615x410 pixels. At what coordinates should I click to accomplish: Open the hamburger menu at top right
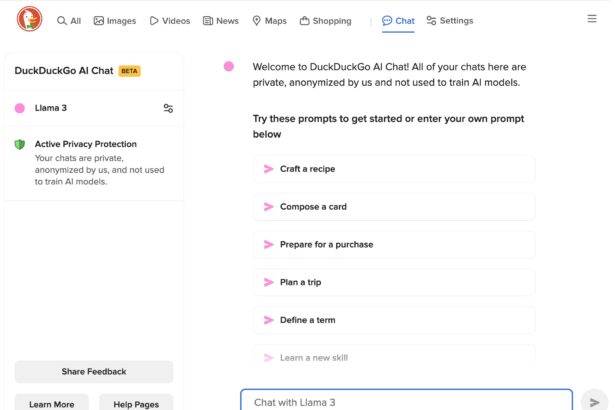click(x=592, y=18)
